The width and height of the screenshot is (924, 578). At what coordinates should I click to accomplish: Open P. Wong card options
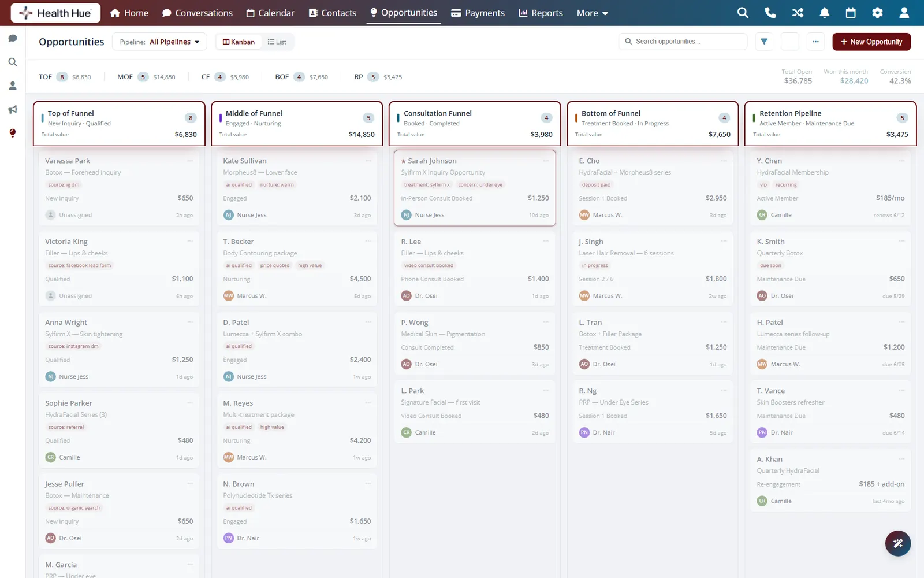[546, 322]
